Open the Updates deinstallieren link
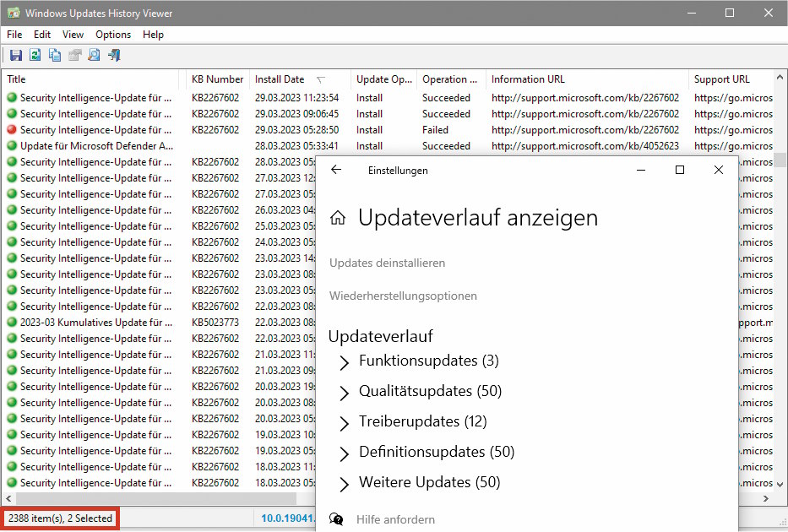This screenshot has width=788, height=532. [387, 263]
